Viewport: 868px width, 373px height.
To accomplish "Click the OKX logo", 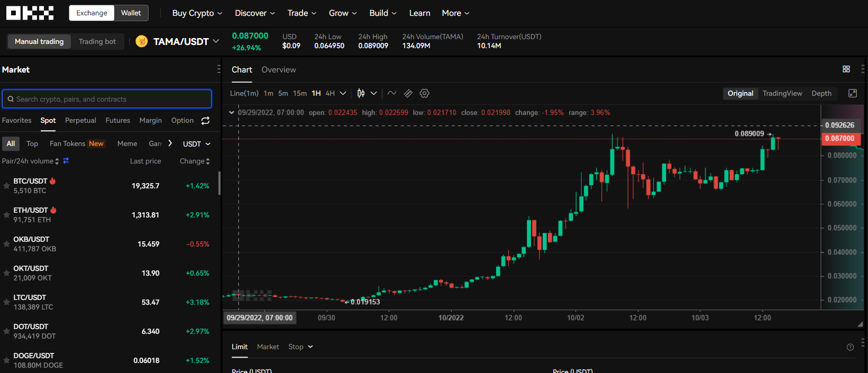I will [30, 13].
